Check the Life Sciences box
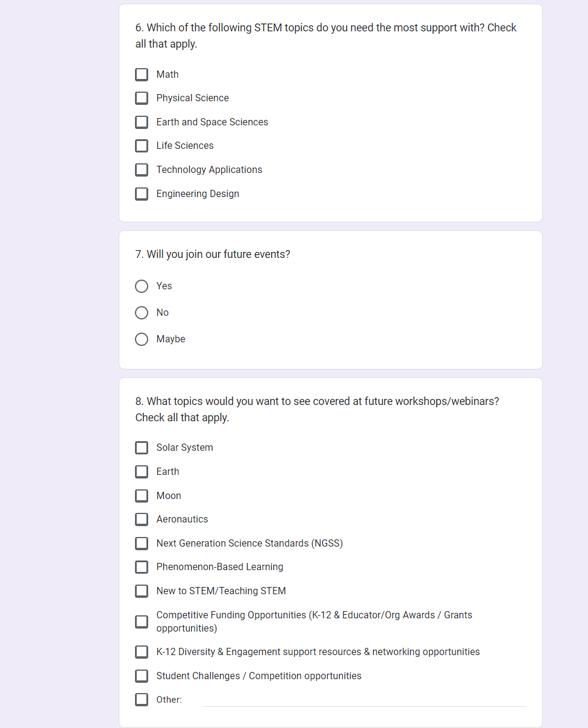The height and width of the screenshot is (728, 588). click(x=142, y=146)
